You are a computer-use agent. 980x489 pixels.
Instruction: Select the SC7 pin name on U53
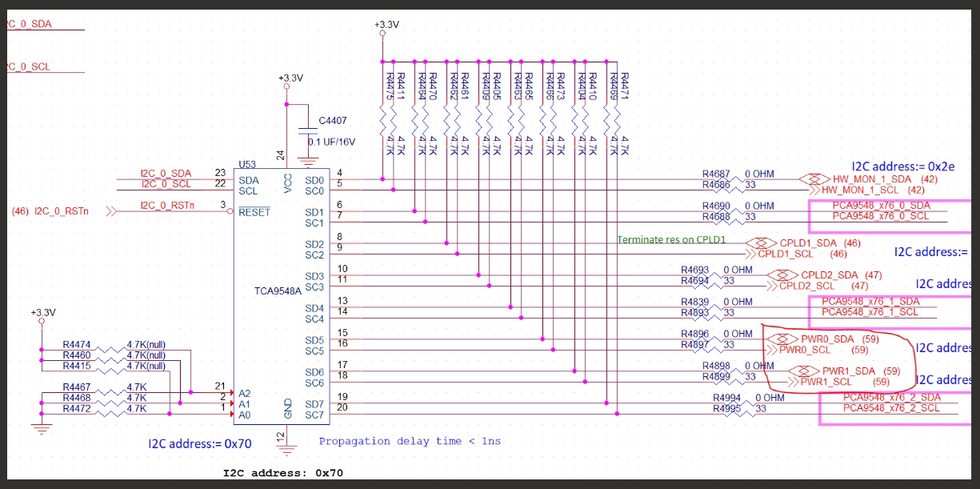click(x=314, y=415)
